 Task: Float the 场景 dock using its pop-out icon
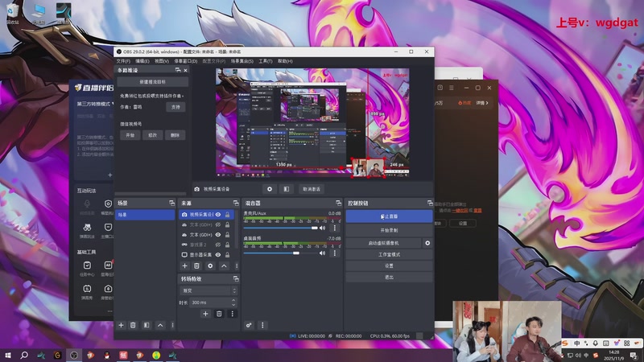(x=171, y=204)
